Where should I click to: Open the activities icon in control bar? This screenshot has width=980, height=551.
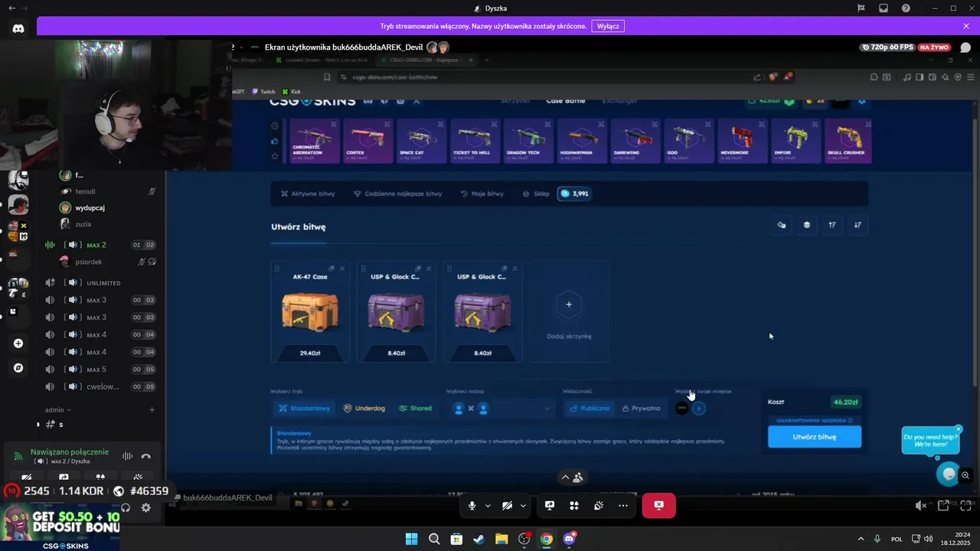click(x=574, y=506)
